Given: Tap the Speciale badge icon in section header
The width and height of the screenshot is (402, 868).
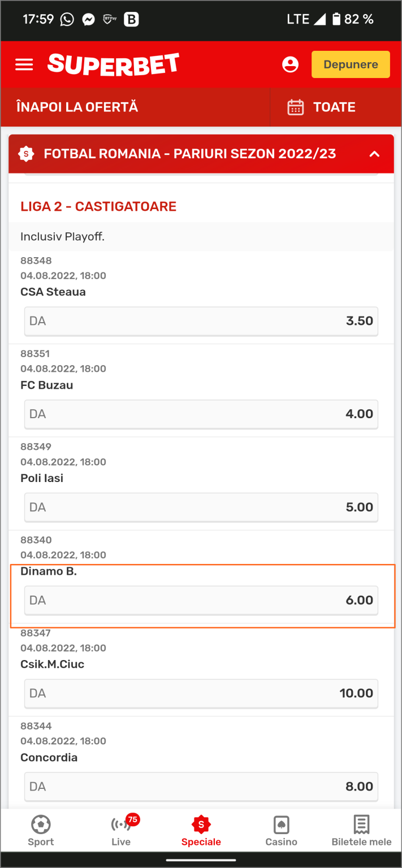Looking at the screenshot, I should pyautogui.click(x=26, y=154).
